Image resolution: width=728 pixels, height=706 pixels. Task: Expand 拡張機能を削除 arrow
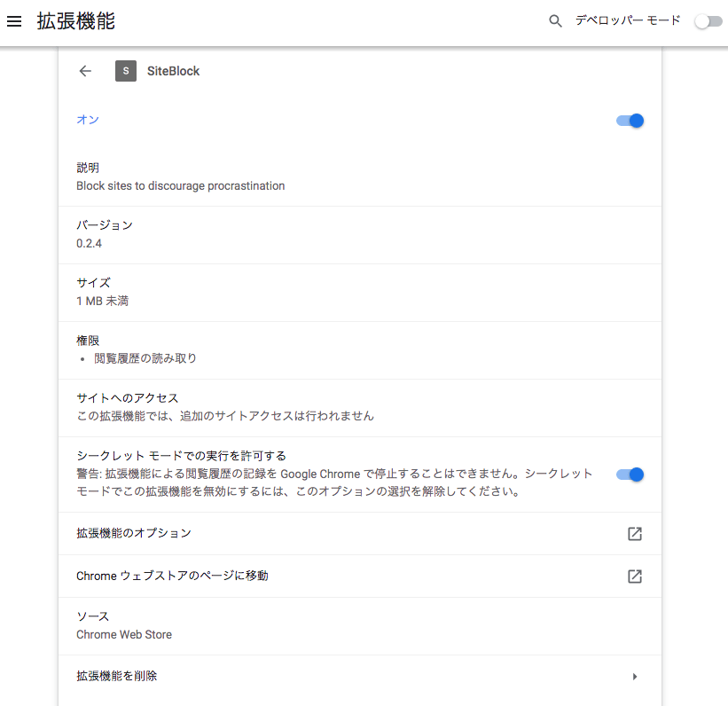point(635,677)
